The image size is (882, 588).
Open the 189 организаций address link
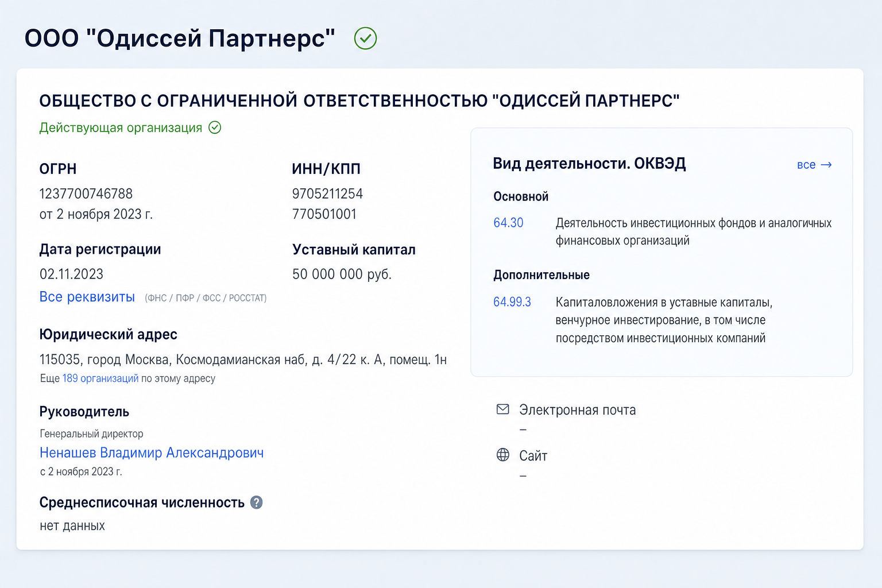(x=100, y=378)
